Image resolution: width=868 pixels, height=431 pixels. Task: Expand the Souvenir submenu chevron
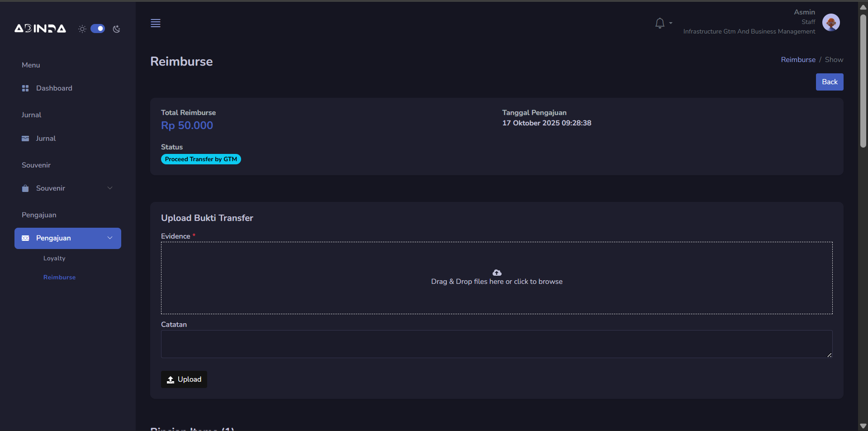tap(110, 188)
